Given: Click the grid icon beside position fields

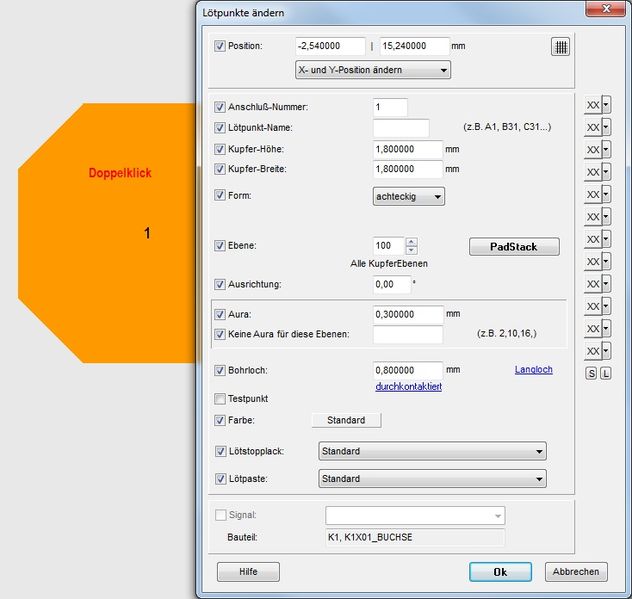Looking at the screenshot, I should point(560,46).
